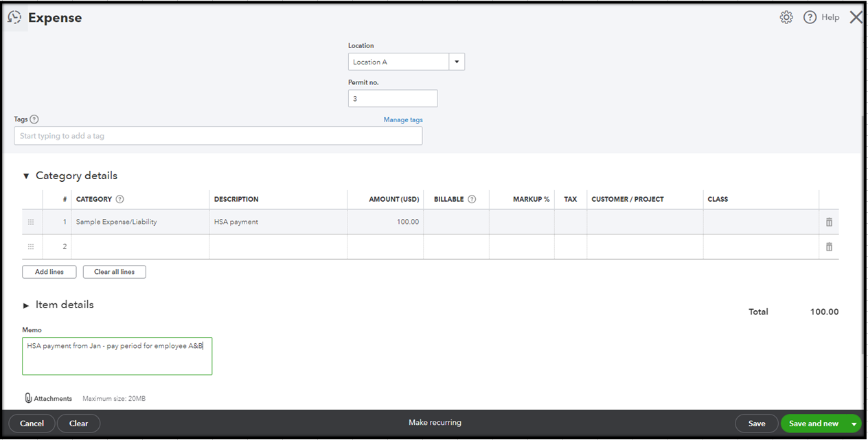This screenshot has height=440, width=868.
Task: Click the Attachments paperclip icon
Action: pyautogui.click(x=28, y=398)
